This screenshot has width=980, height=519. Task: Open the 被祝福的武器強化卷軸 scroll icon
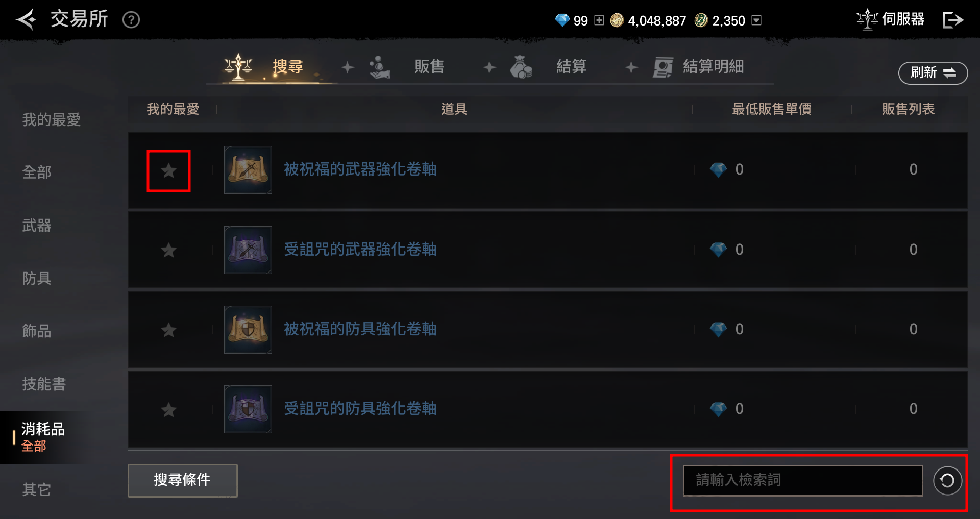(248, 170)
